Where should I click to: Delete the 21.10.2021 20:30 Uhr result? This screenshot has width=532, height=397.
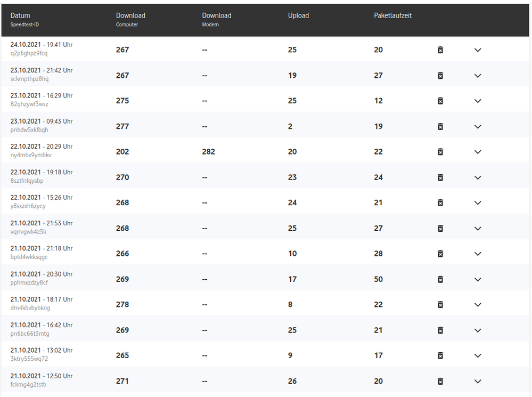(440, 279)
